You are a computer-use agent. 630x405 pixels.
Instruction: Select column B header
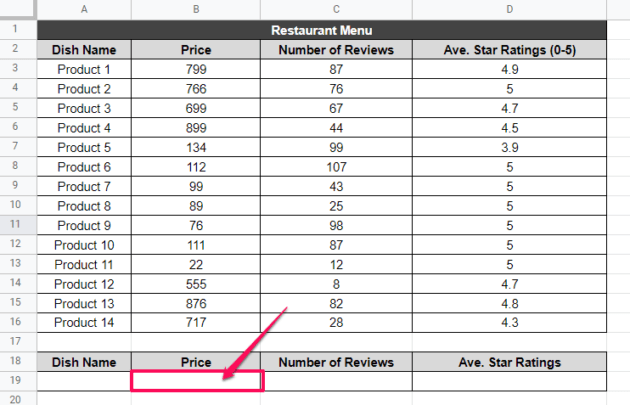point(196,10)
